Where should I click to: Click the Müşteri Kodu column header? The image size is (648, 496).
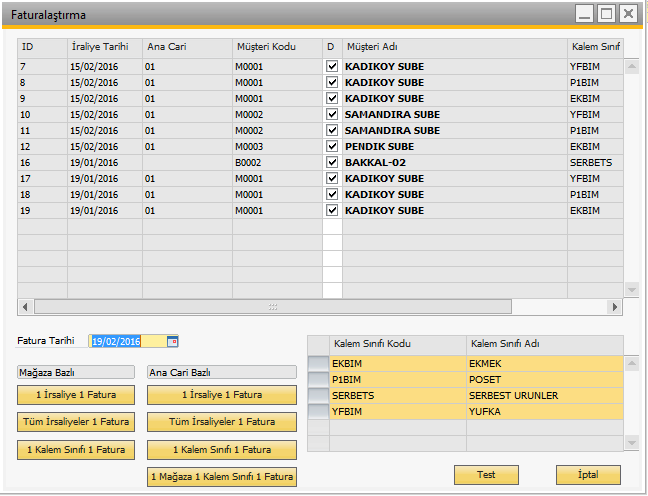click(x=276, y=47)
